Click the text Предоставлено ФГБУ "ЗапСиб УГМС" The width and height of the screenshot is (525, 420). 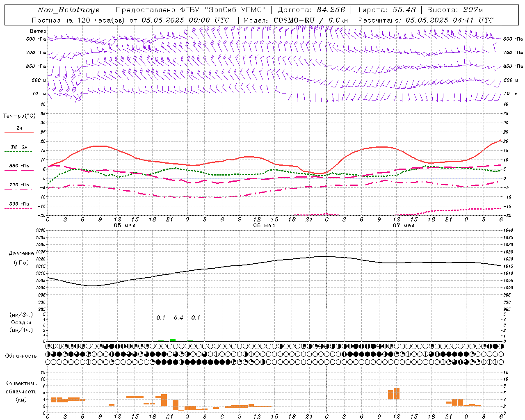[x=191, y=10]
